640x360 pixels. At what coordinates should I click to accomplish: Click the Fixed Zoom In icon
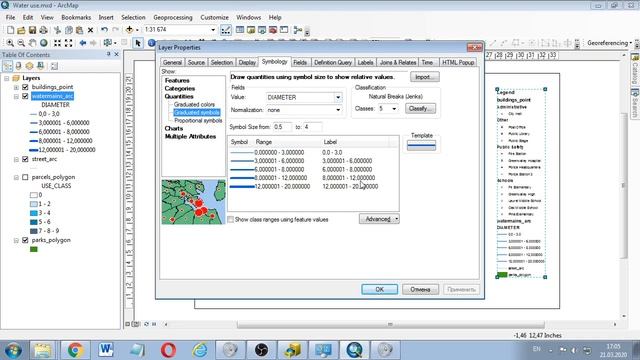58,43
